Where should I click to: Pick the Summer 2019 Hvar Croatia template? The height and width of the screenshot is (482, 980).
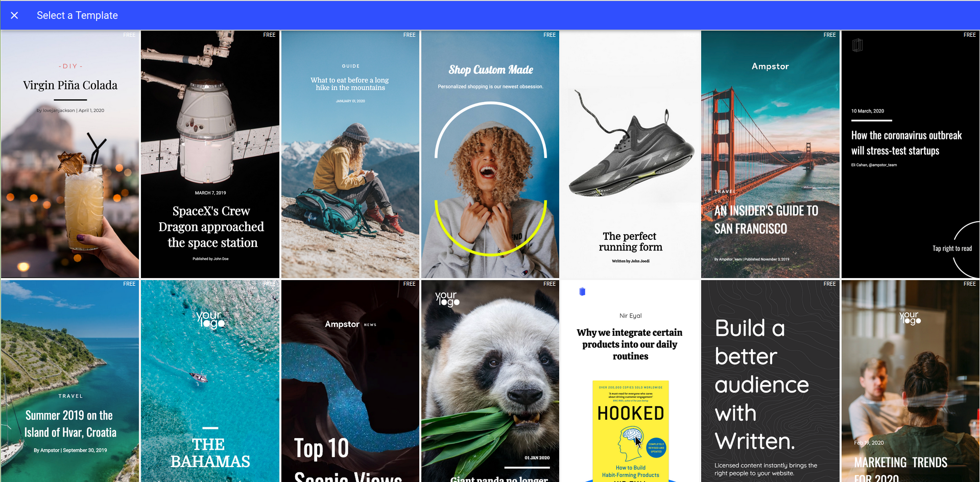point(70,381)
